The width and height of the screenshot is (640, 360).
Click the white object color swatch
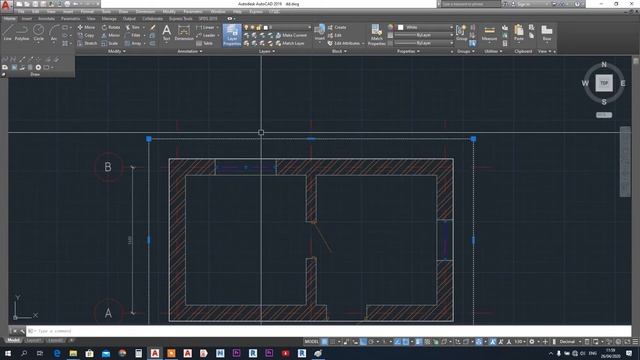pos(401,27)
